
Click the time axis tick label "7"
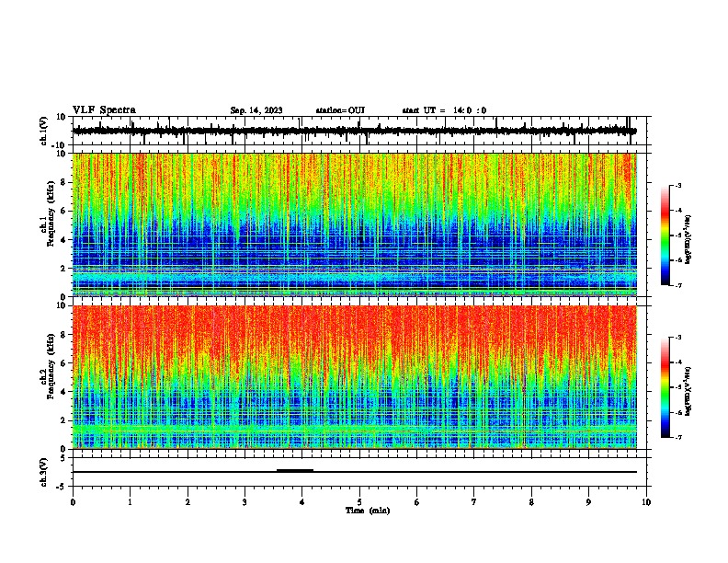(474, 502)
